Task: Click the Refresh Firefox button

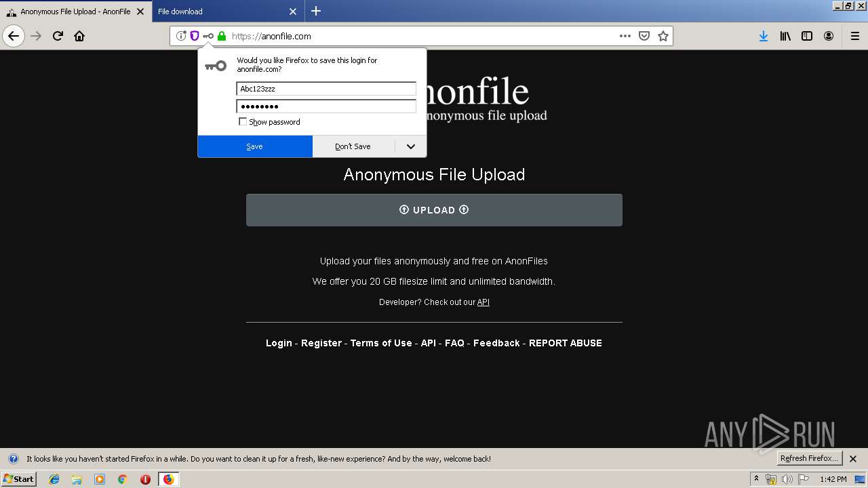Action: (810, 459)
